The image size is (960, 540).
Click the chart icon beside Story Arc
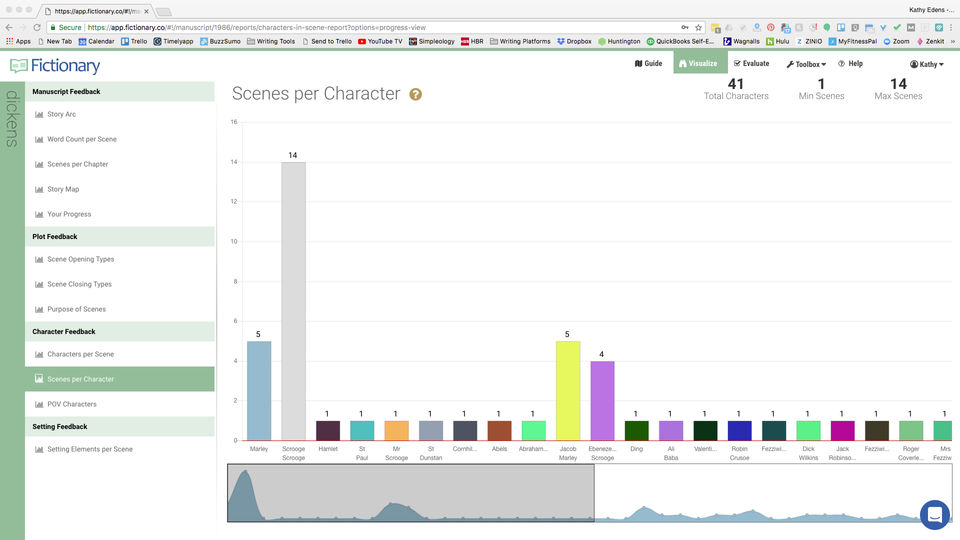click(39, 114)
